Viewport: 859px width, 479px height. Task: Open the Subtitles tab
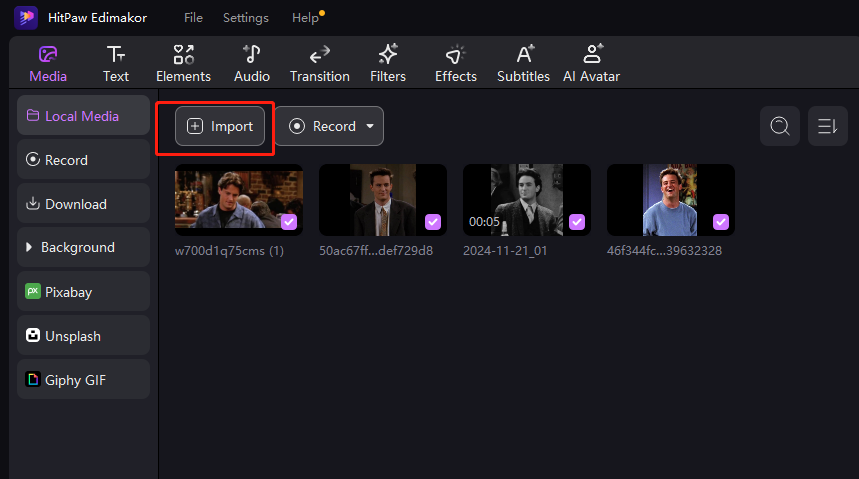(524, 64)
